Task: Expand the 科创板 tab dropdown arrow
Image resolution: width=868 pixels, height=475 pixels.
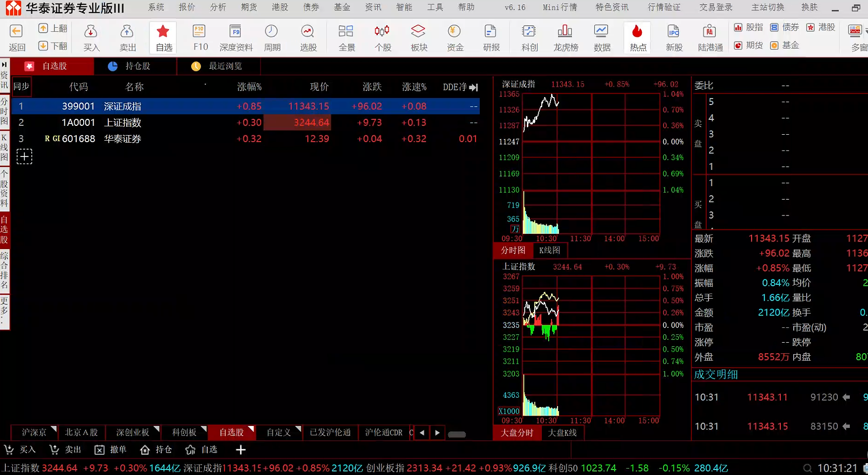Action: pos(204,428)
